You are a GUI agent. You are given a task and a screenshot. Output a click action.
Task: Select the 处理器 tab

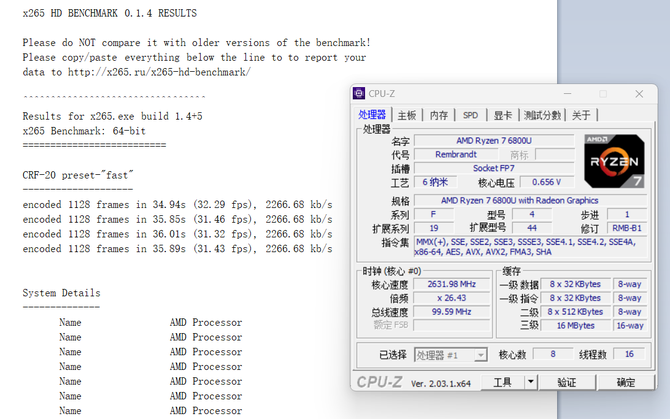[372, 114]
